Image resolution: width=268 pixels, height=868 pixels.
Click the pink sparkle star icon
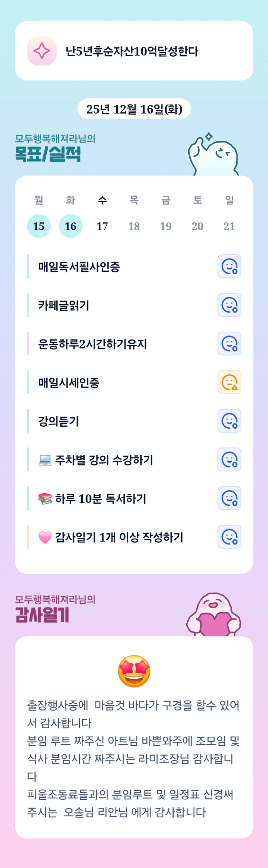42,51
